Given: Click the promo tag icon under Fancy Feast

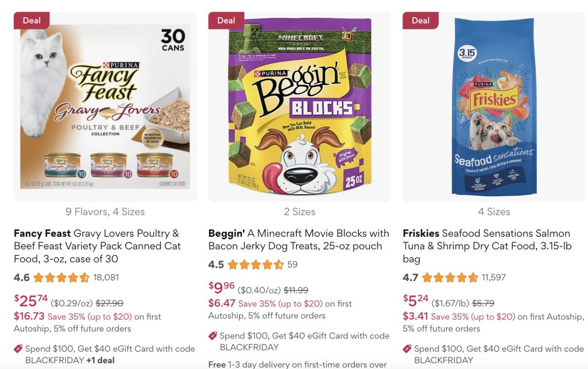Looking at the screenshot, I should tap(18, 349).
